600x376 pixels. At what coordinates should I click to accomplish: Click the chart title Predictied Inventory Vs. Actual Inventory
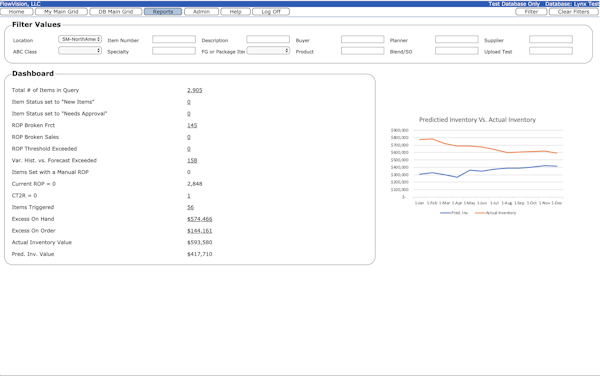[x=477, y=120]
